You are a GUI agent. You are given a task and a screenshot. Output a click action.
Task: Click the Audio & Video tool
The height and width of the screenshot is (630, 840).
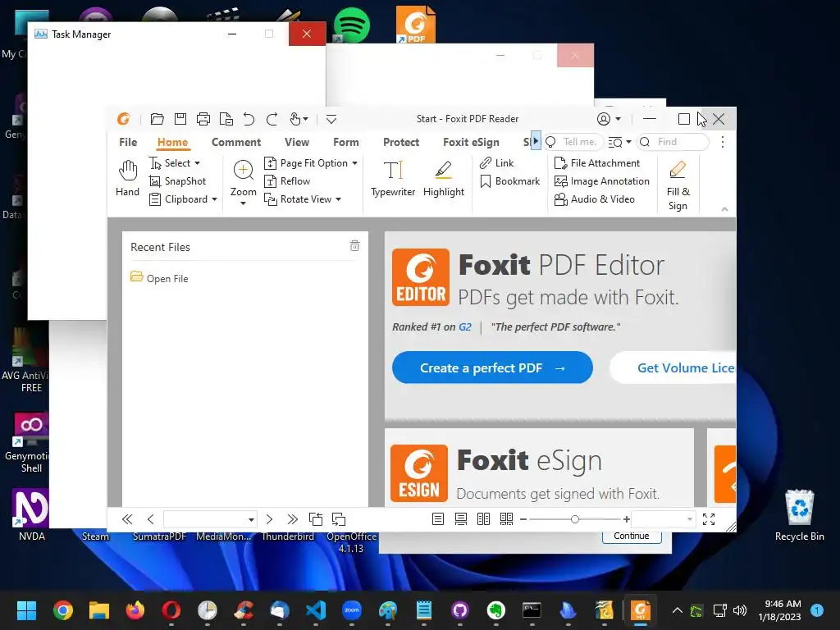pos(594,199)
